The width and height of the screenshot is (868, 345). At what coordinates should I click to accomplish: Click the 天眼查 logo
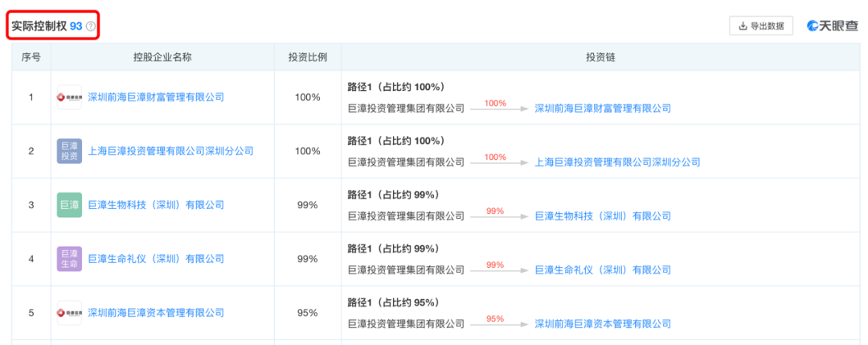click(832, 26)
